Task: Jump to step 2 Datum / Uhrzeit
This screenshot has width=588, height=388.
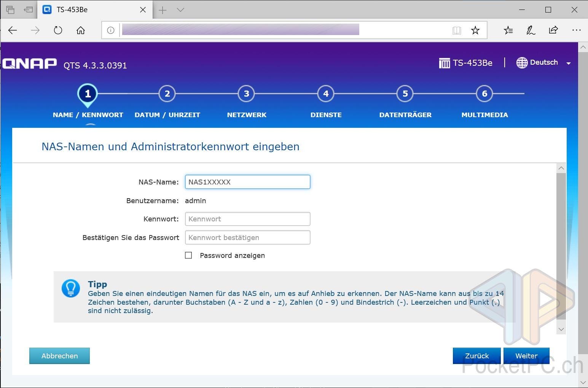Action: [167, 94]
